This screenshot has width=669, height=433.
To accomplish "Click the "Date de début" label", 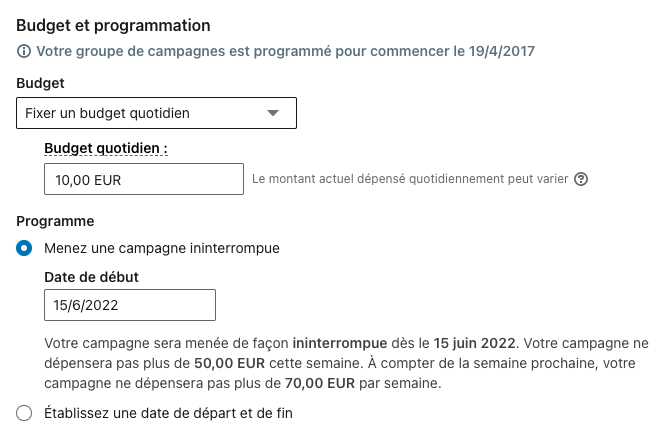I will (x=92, y=276).
